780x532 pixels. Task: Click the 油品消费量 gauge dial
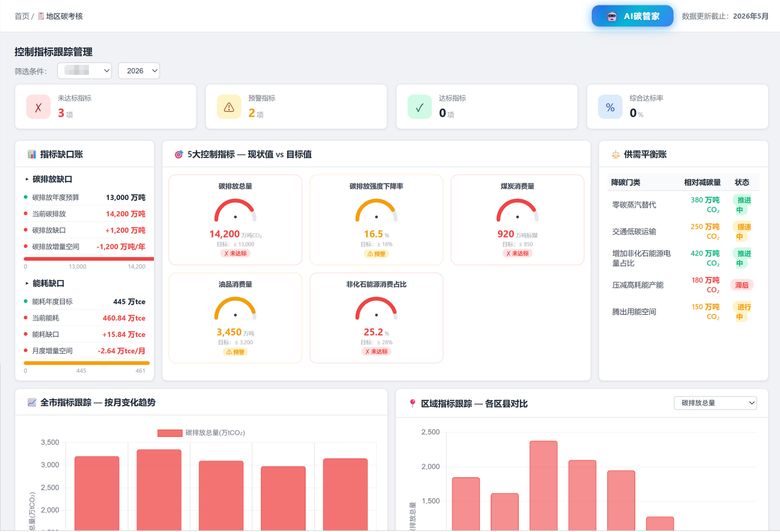click(x=235, y=309)
